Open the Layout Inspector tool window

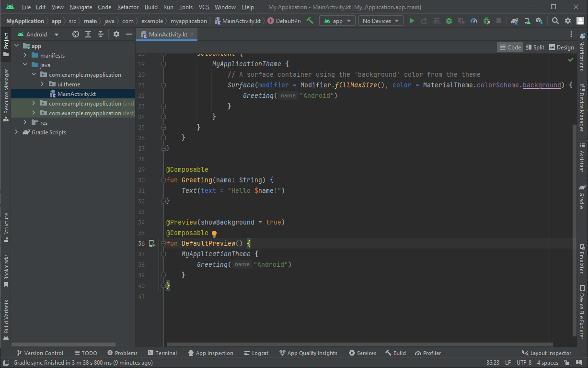[547, 353]
